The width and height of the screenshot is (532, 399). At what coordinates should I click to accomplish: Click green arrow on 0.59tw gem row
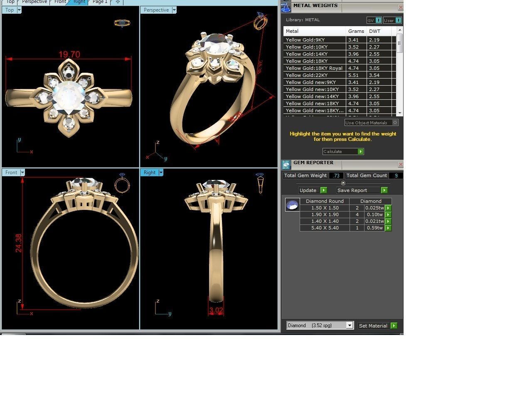[388, 228]
